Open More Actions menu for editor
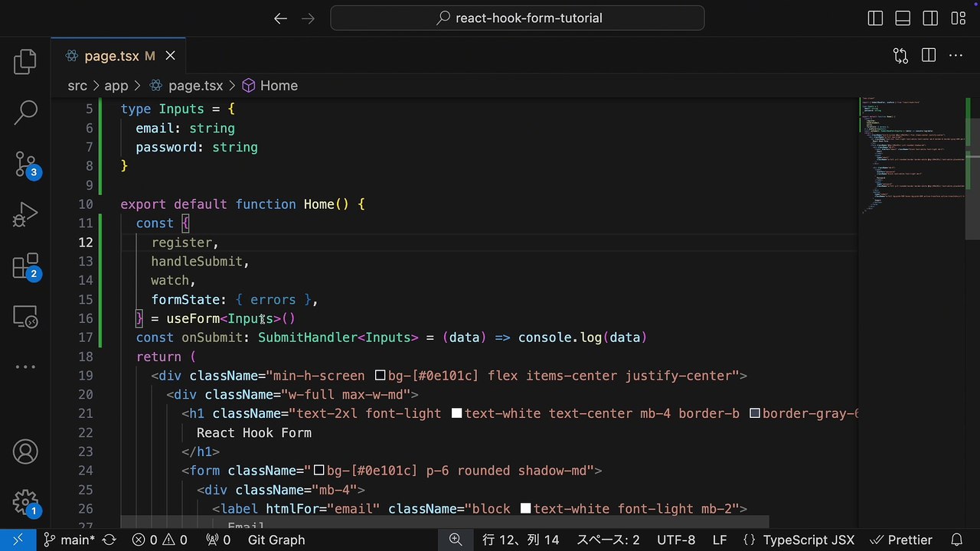980x551 pixels. tap(955, 56)
